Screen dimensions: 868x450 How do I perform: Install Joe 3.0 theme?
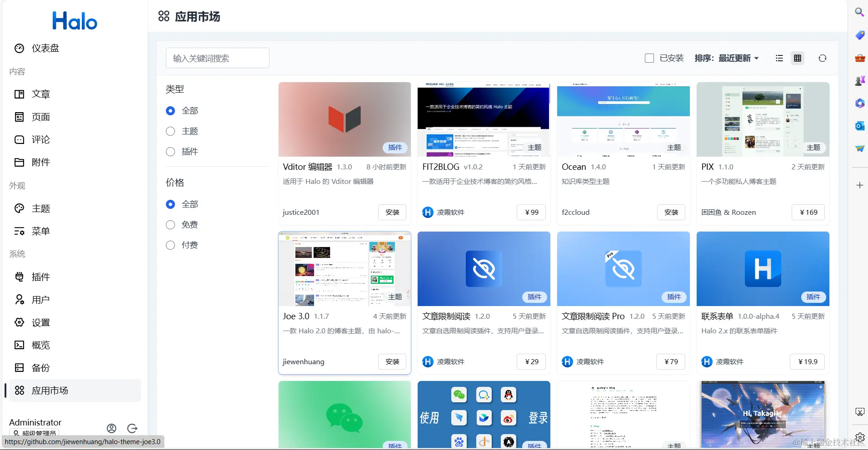[x=392, y=361]
